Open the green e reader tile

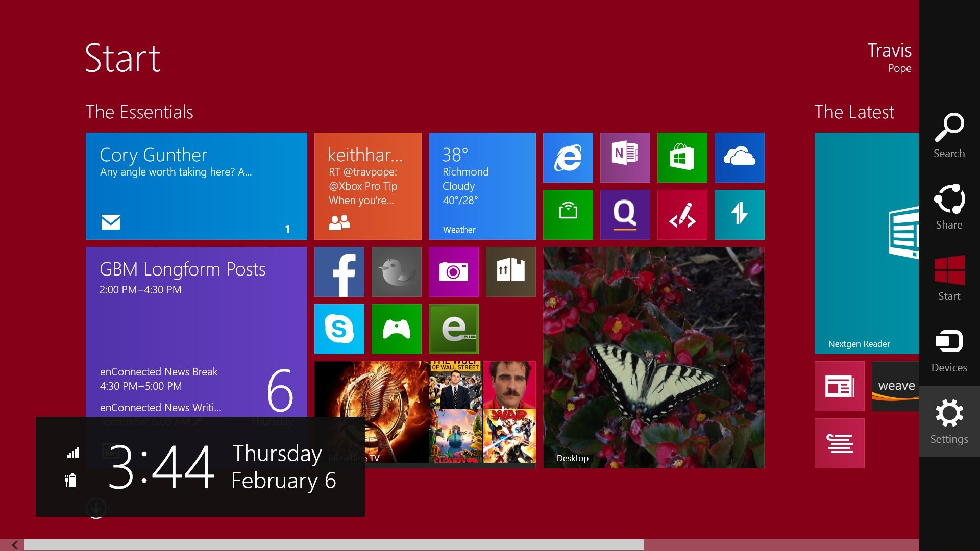click(454, 329)
